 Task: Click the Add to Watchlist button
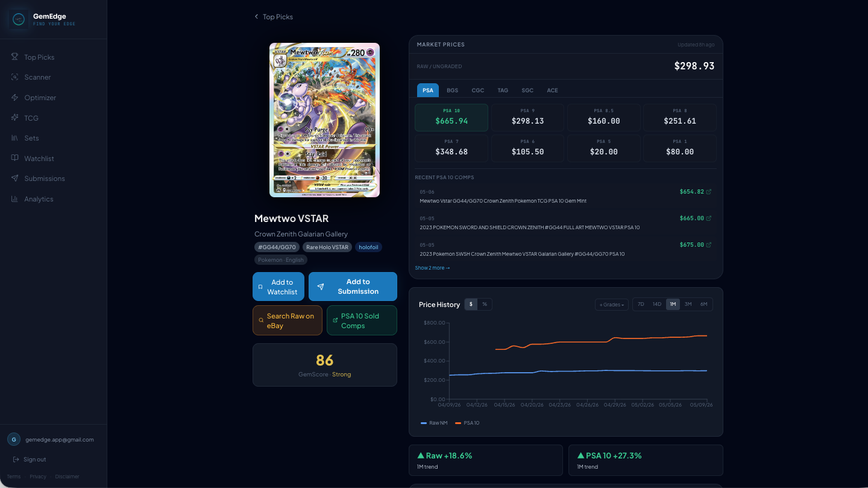278,287
